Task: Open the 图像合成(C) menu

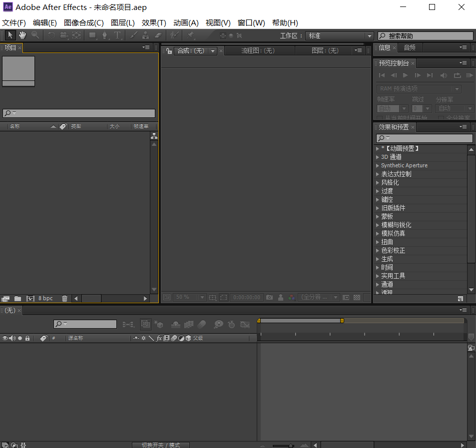Action: [x=84, y=23]
